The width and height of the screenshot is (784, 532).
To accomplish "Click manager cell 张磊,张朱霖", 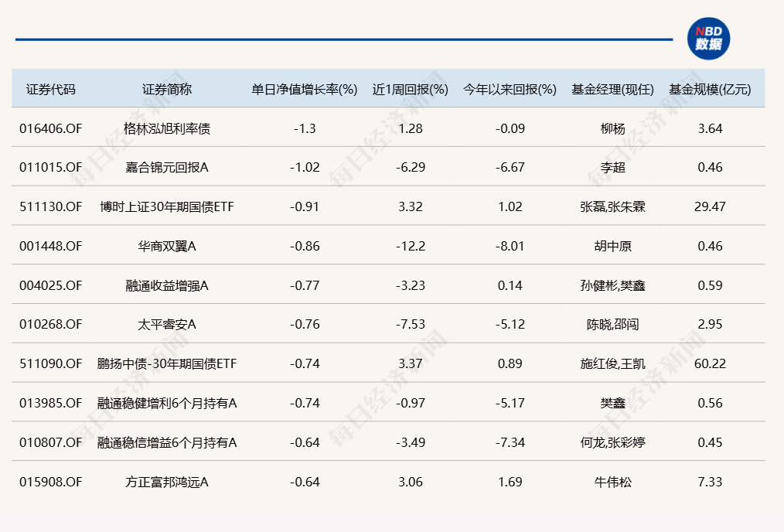I will point(612,206).
